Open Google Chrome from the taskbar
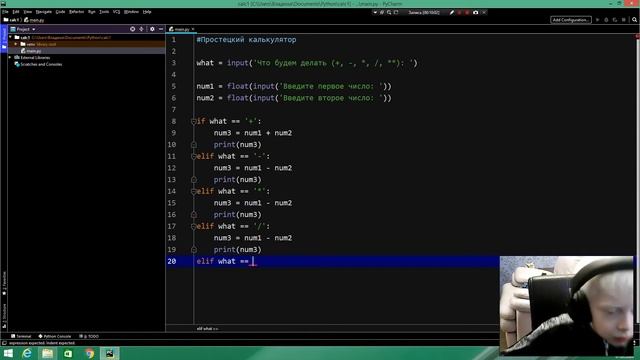 [89, 353]
